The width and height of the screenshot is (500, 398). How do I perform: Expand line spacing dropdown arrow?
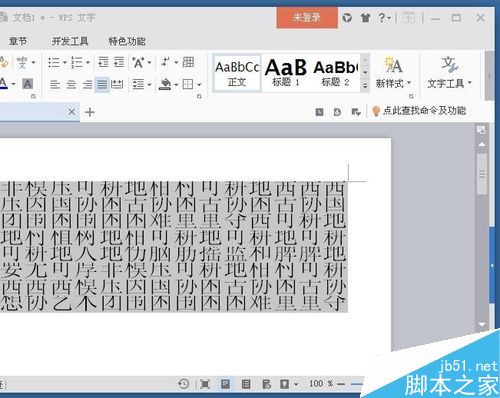[x=149, y=85]
